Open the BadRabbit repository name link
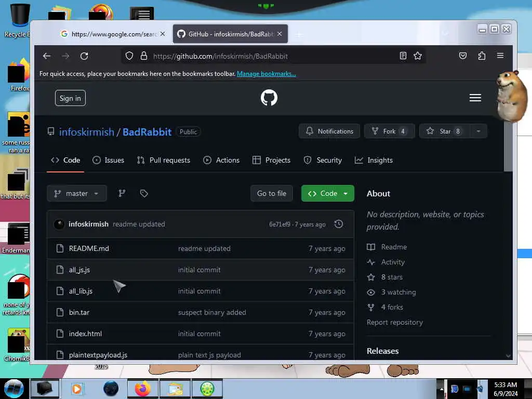This screenshot has width=532, height=399. click(x=147, y=132)
